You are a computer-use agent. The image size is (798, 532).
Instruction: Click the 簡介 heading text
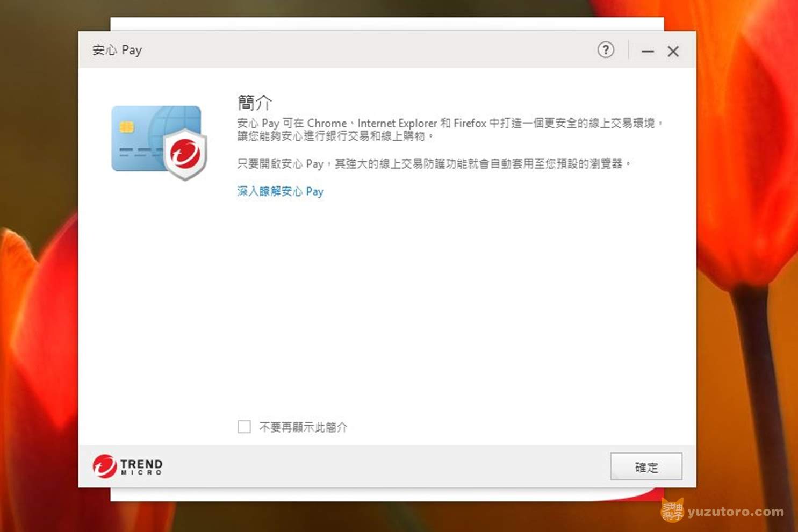pos(255,102)
